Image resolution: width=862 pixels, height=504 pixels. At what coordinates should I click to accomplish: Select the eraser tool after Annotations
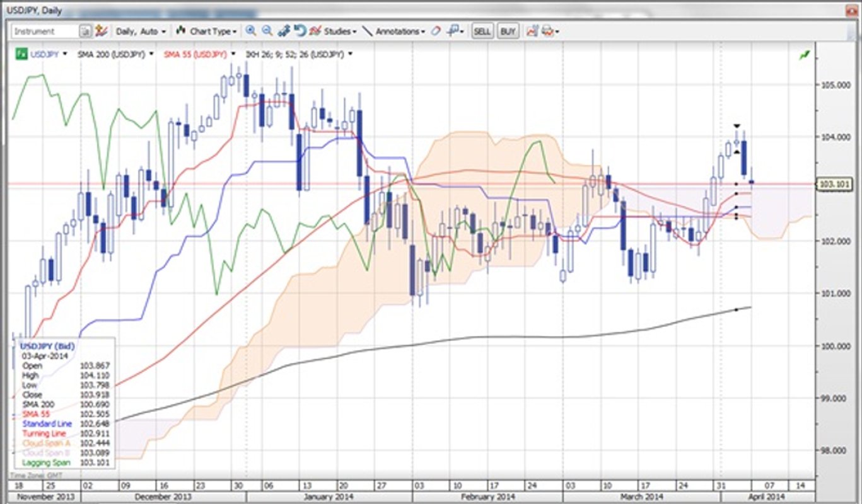point(435,30)
